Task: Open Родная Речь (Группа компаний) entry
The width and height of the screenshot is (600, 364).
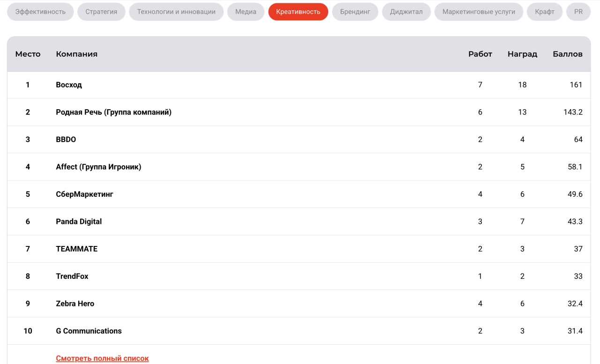Action: pyautogui.click(x=113, y=112)
